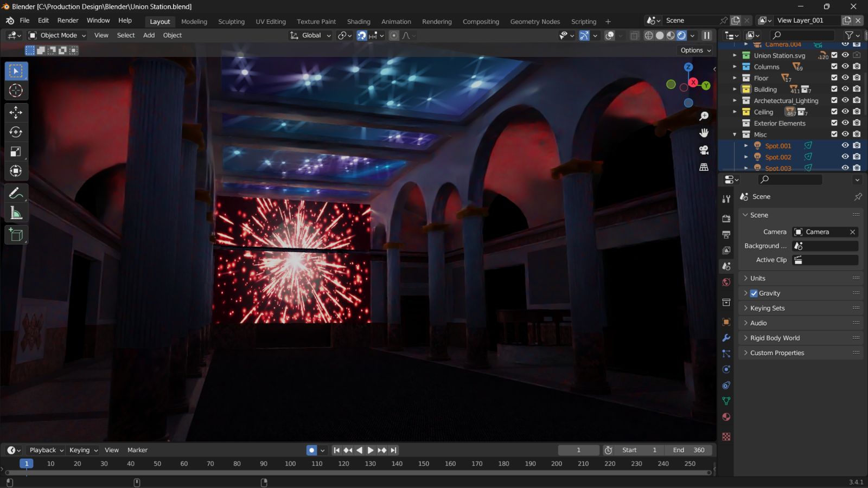868x488 pixels.
Task: Expand the Union Station.svg collection
Action: pos(735,55)
